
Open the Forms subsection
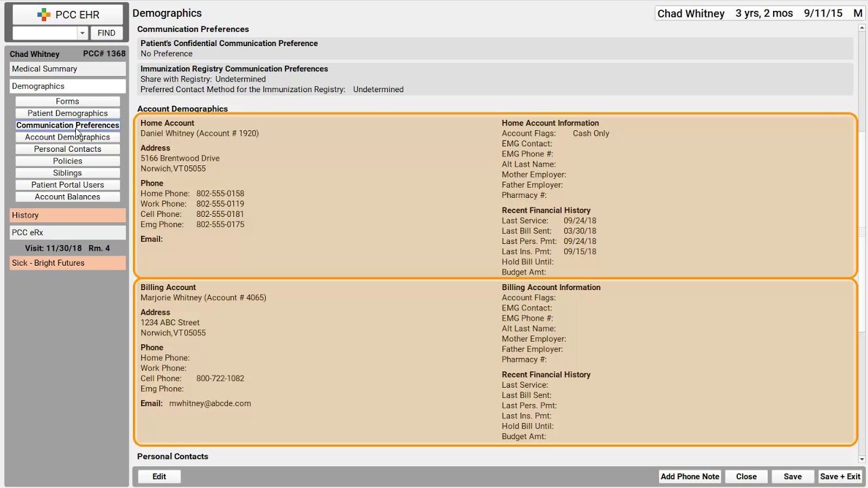coord(67,102)
